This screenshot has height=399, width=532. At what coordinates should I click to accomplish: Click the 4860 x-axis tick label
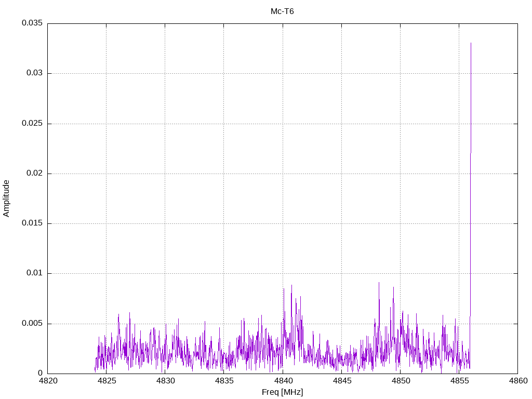click(x=518, y=381)
